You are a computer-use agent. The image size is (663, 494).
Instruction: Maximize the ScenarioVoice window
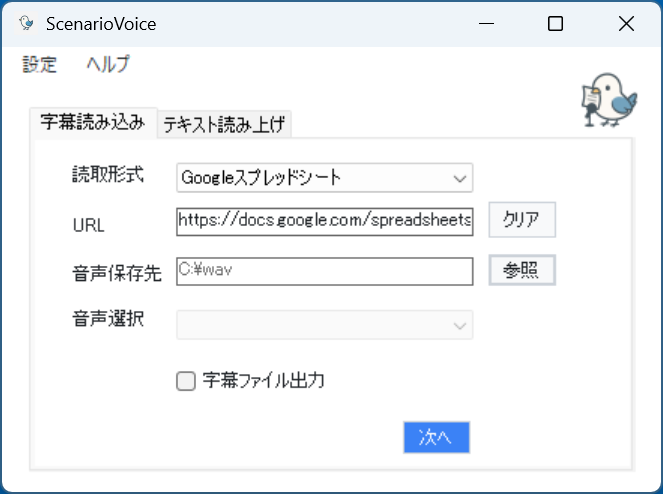[555, 23]
